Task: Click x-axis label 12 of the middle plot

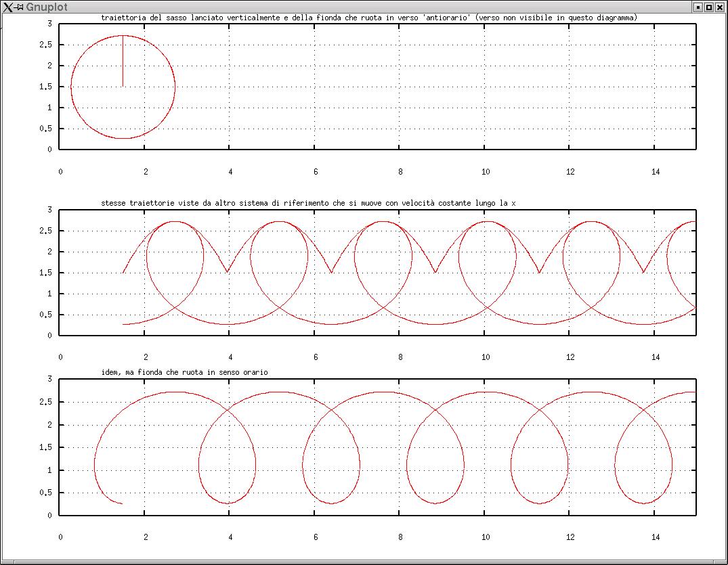Action: click(570, 357)
